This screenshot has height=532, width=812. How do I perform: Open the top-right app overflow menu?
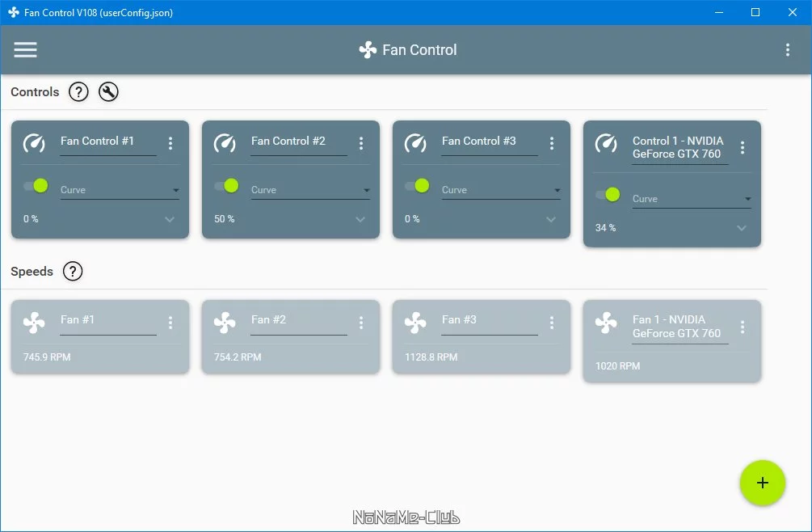tap(788, 50)
